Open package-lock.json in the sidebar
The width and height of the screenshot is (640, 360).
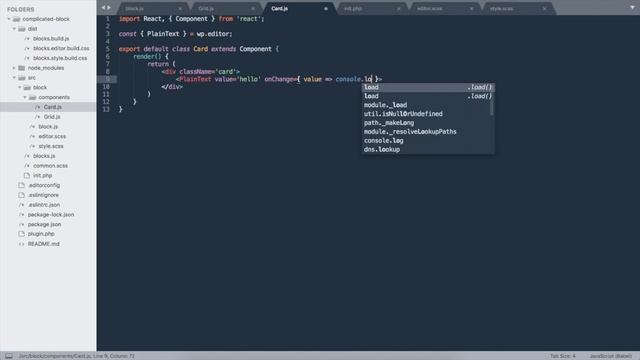(51, 215)
